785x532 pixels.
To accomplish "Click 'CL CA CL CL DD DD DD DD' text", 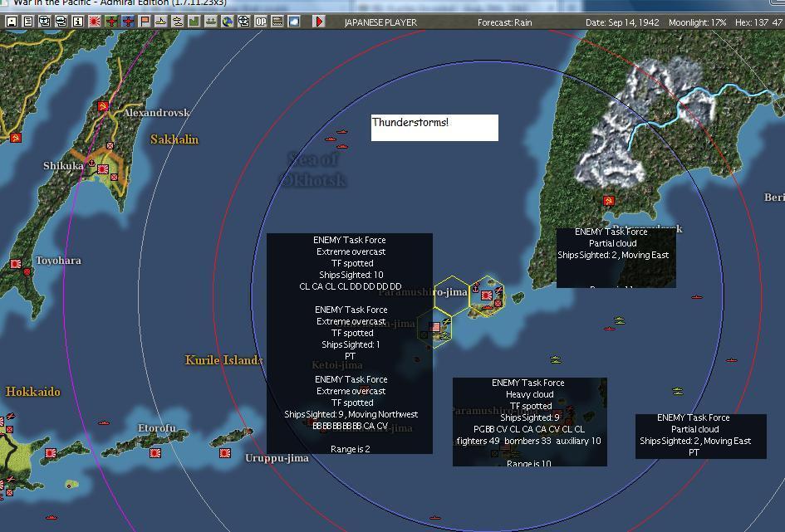I will point(350,286).
